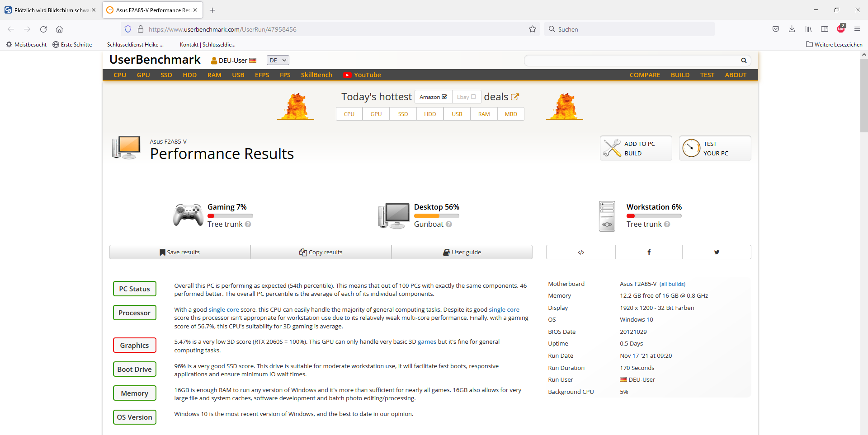The height and width of the screenshot is (435, 868).
Task: Focus the Firefox Suchen search box
Action: pyautogui.click(x=629, y=29)
